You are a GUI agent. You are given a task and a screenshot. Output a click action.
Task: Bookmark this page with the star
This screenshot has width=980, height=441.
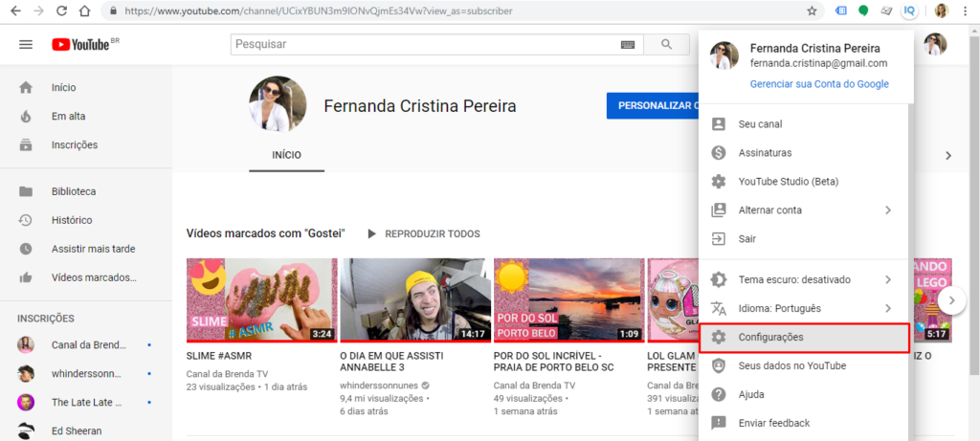[x=812, y=11]
